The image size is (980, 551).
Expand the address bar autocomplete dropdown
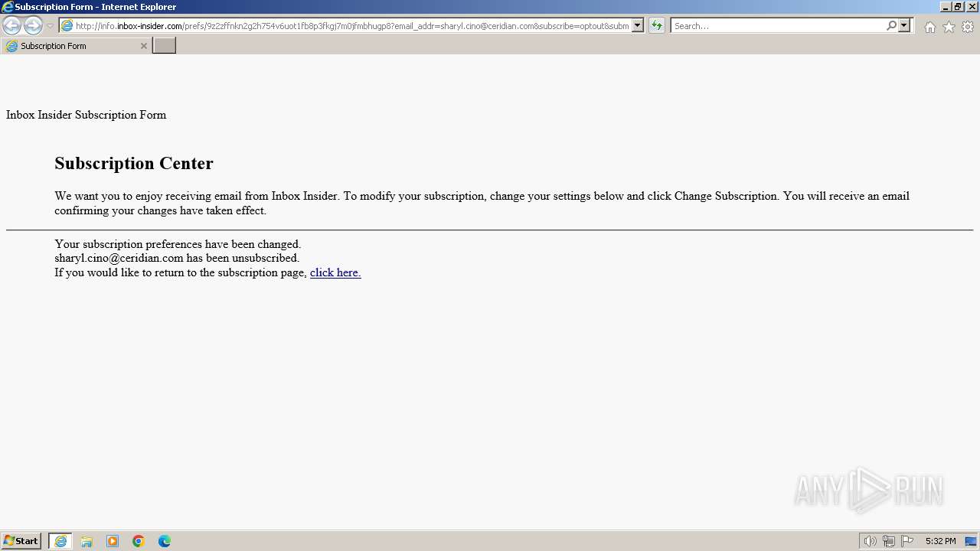[638, 26]
